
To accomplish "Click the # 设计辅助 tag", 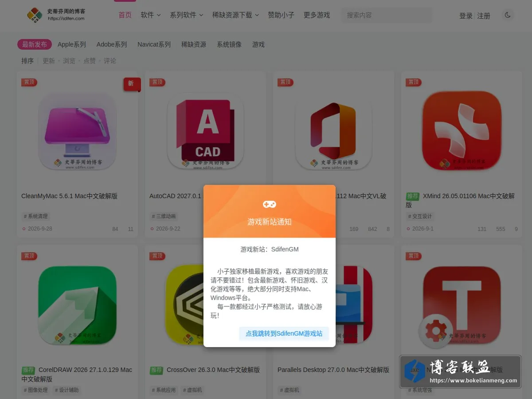I will point(66,390).
